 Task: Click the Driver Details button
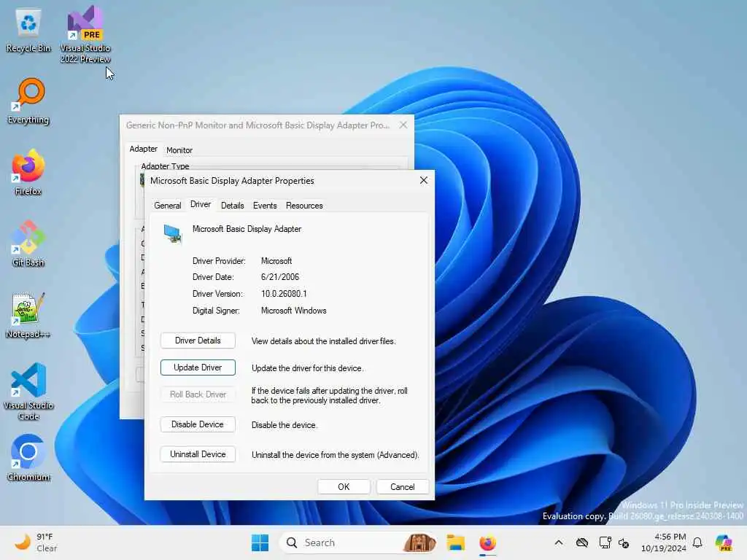tap(198, 341)
